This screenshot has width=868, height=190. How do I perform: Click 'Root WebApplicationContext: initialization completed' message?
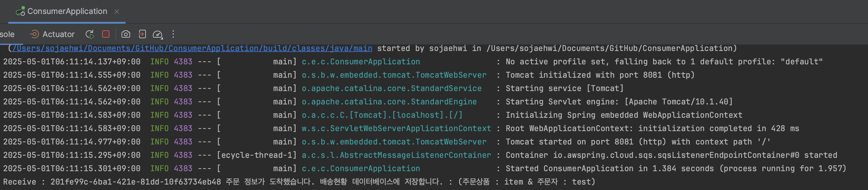[652, 128]
